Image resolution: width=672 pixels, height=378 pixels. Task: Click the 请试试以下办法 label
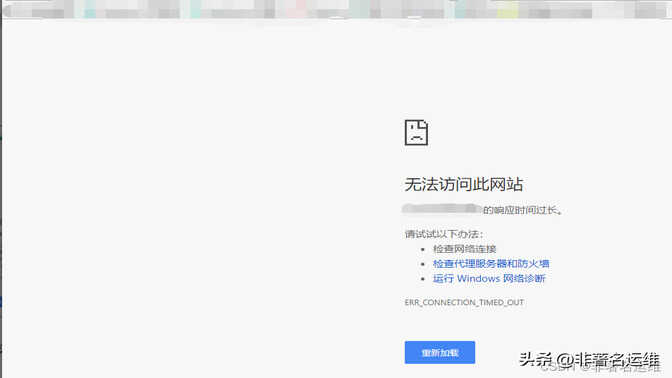click(x=444, y=234)
